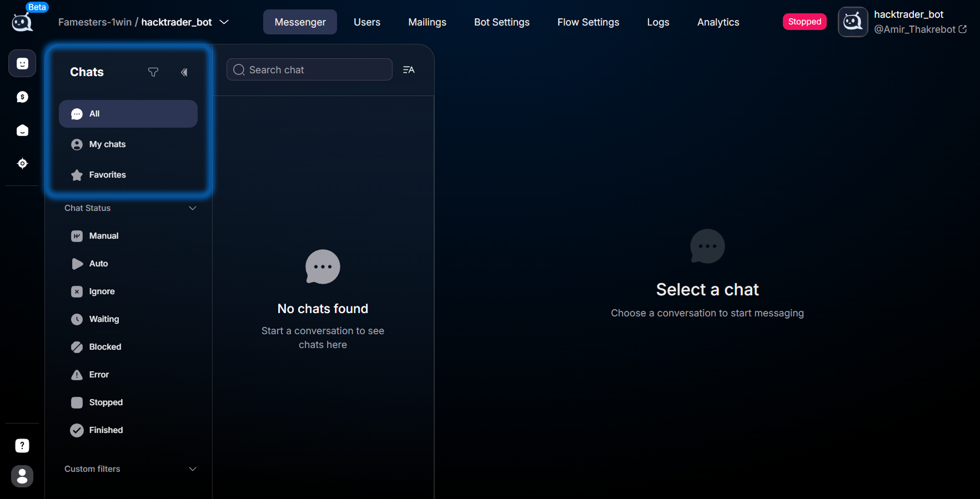The width and height of the screenshot is (980, 499).
Task: Switch to the Users tab
Action: click(x=367, y=22)
